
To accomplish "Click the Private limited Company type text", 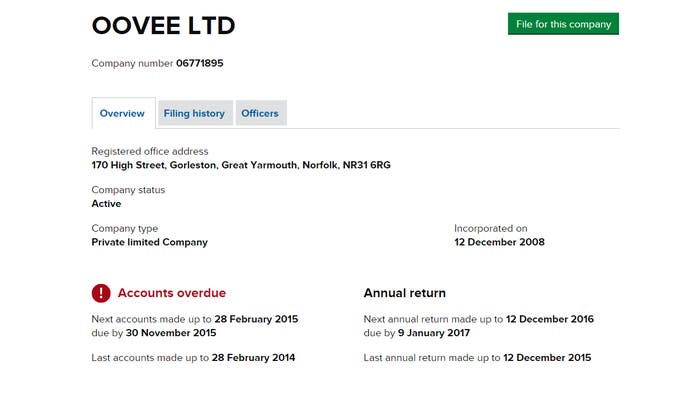I will tap(150, 242).
